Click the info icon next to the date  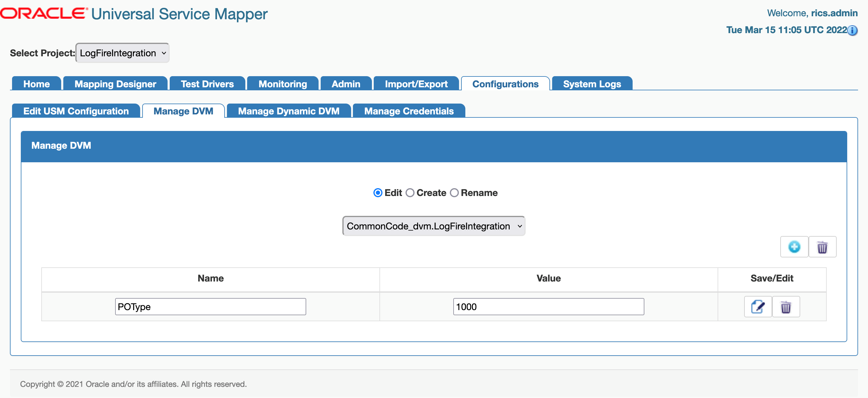tap(853, 31)
